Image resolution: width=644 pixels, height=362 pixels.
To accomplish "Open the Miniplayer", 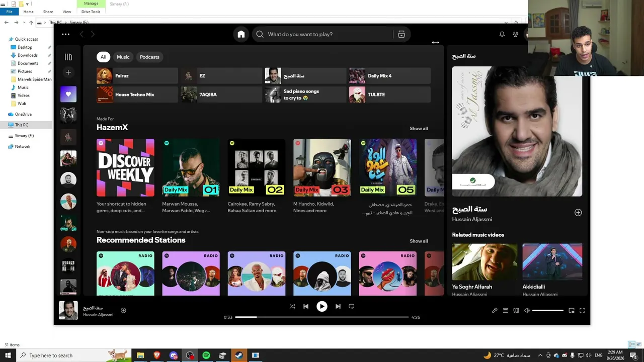I will (572, 311).
